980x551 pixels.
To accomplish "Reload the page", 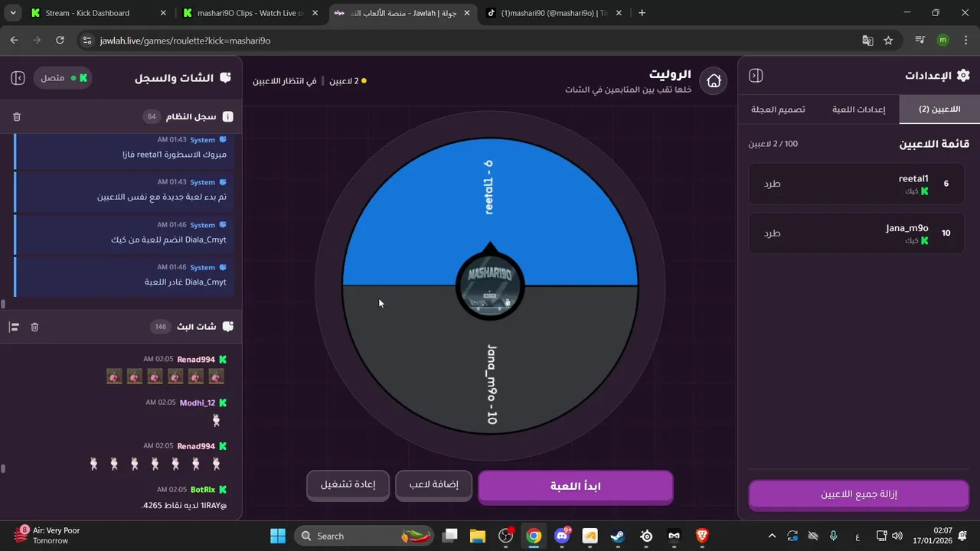I will click(x=60, y=41).
